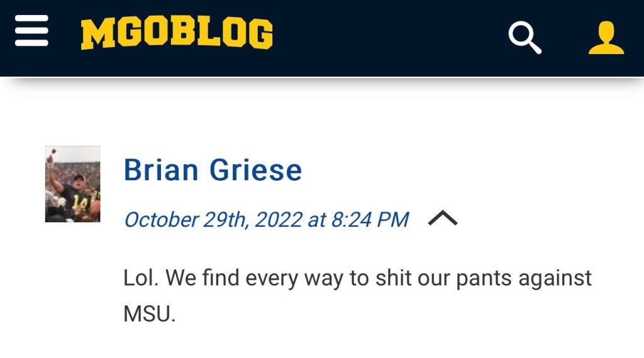The width and height of the screenshot is (644, 358).
Task: Open Brian Griese's user profile link
Action: point(213,170)
